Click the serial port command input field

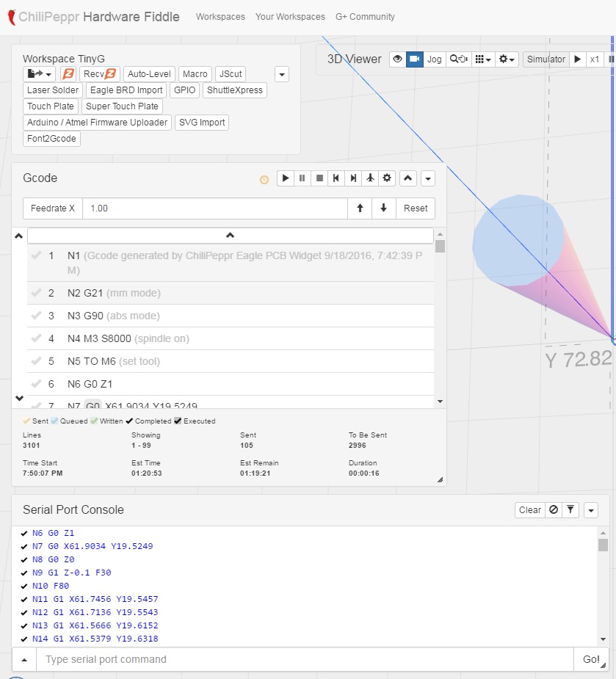pyautogui.click(x=305, y=659)
